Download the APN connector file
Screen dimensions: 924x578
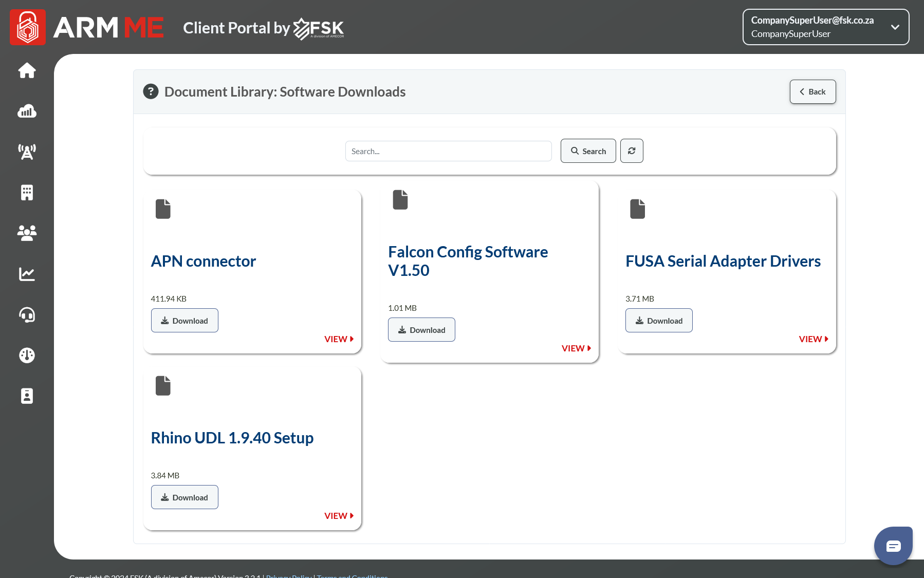(x=184, y=321)
